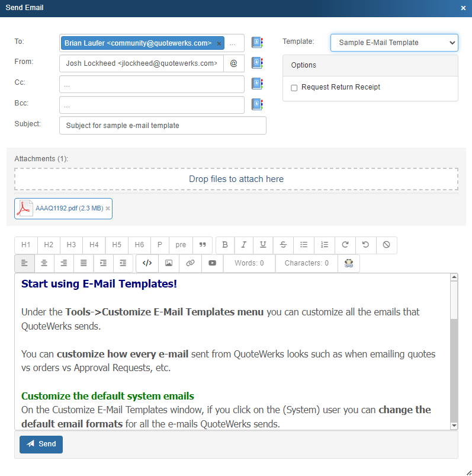Apply H6 heading format
472x476 pixels.
(139, 245)
